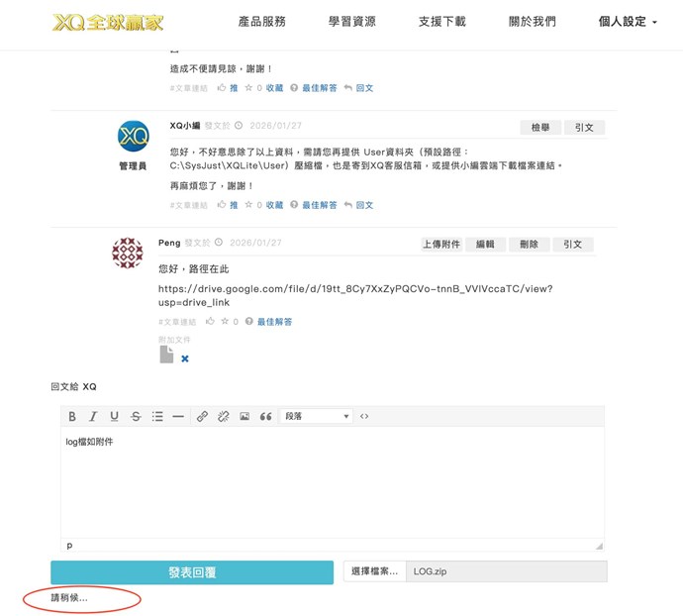Expand the 個人設定 dropdown
Image resolution: width=683 pixels, height=616 pixels.
628,22
